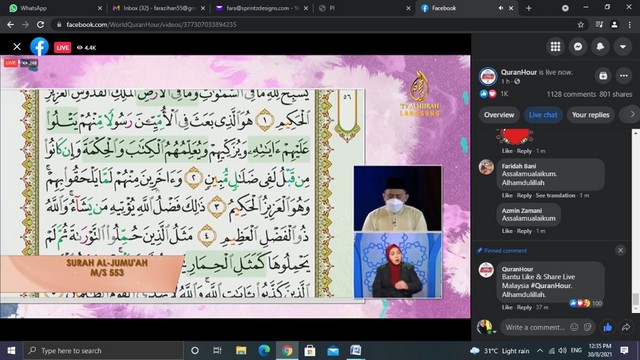The height and width of the screenshot is (360, 640).
Task: Click the Write a comment field
Action: 535,327
